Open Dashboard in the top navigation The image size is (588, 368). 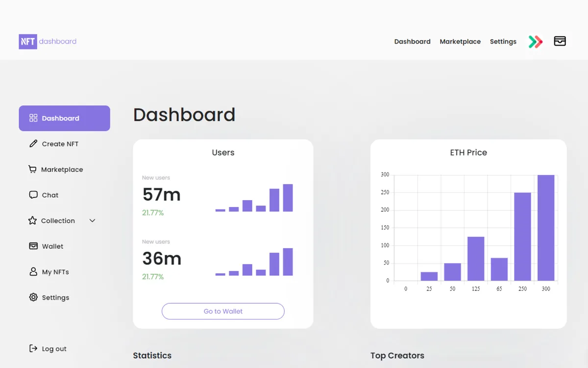[413, 42]
